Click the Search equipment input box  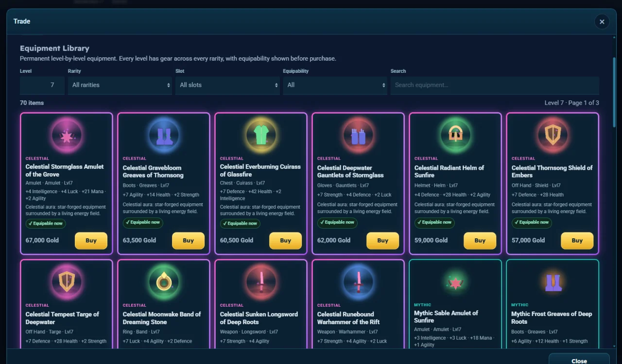(x=495, y=85)
